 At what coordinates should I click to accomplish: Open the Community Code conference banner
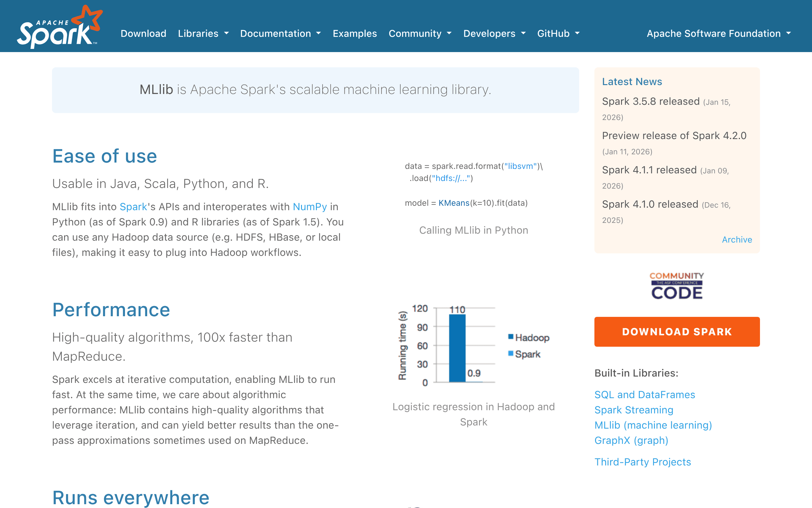[677, 286]
